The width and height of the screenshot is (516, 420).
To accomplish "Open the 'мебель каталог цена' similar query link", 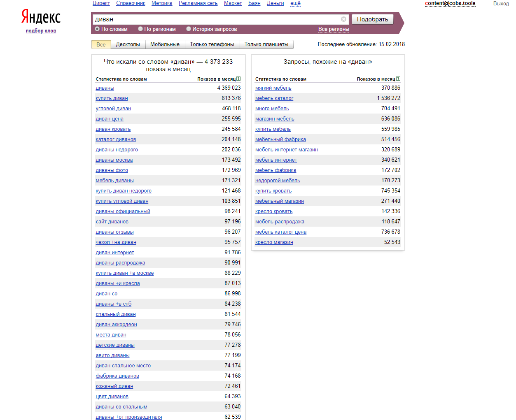I will (280, 232).
